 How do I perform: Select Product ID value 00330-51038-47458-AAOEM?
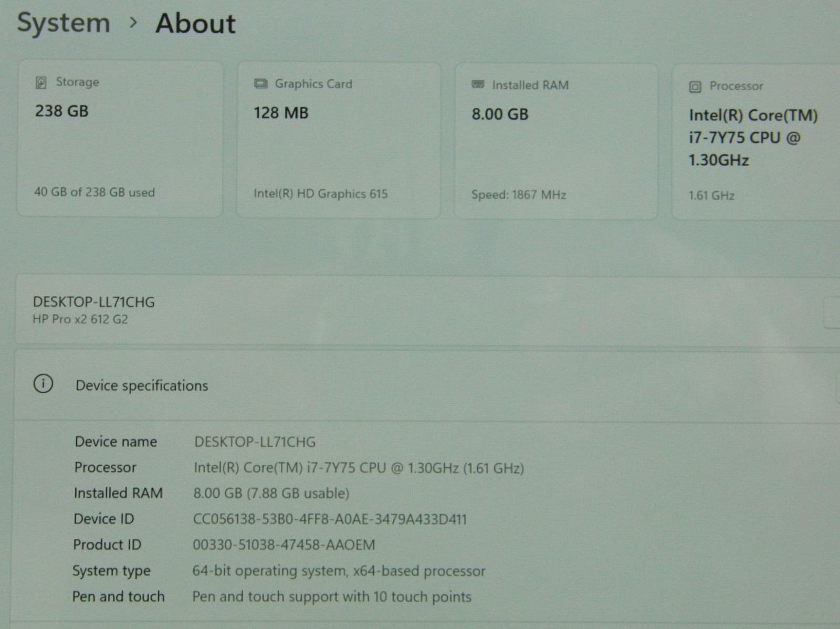pyautogui.click(x=284, y=545)
